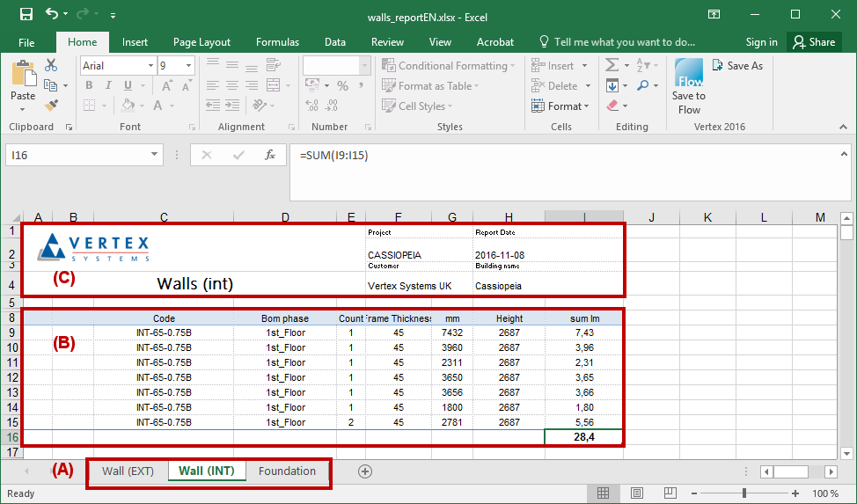Switch to the Wall (EXT) sheet tab
The height and width of the screenshot is (504, 857).
(x=128, y=471)
